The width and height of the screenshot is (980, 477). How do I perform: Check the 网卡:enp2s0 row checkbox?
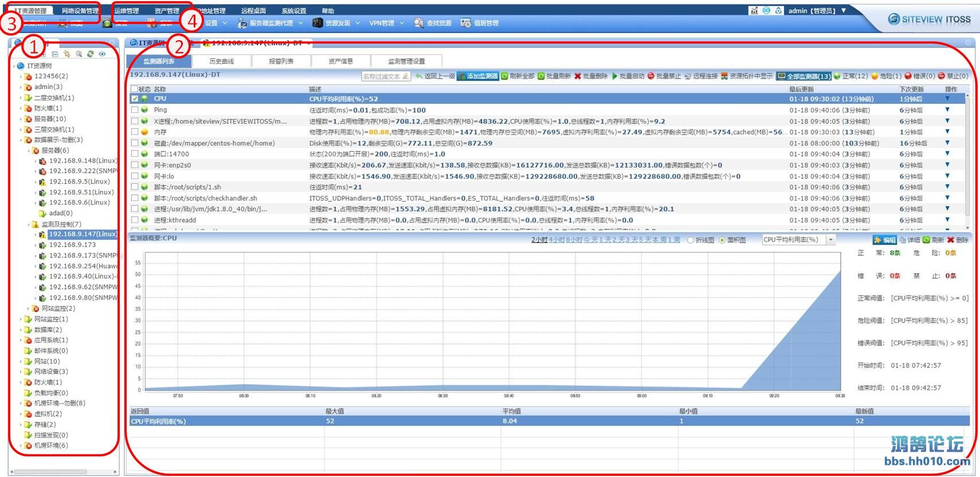click(135, 165)
